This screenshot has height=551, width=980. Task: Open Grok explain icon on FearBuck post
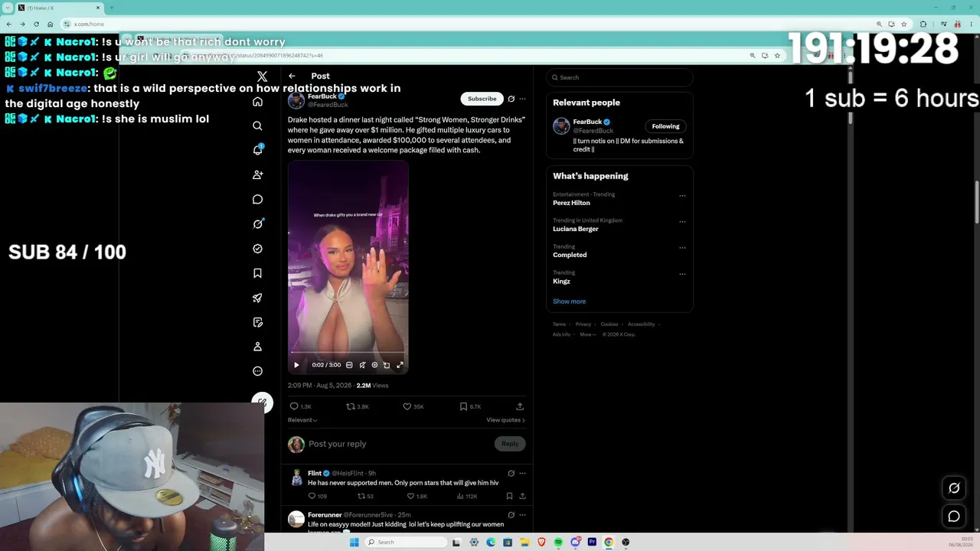click(511, 99)
